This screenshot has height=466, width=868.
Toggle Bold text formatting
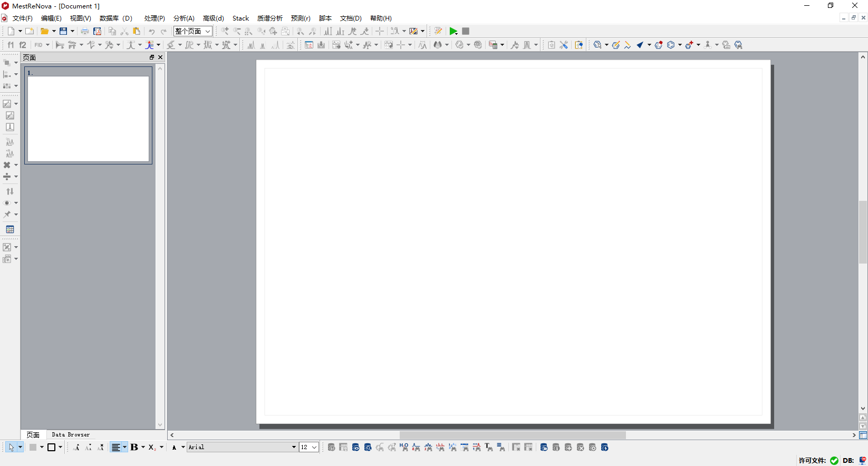pyautogui.click(x=134, y=448)
